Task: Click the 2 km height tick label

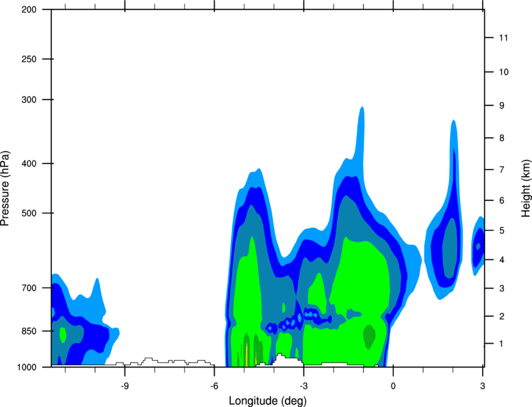Action: point(502,316)
